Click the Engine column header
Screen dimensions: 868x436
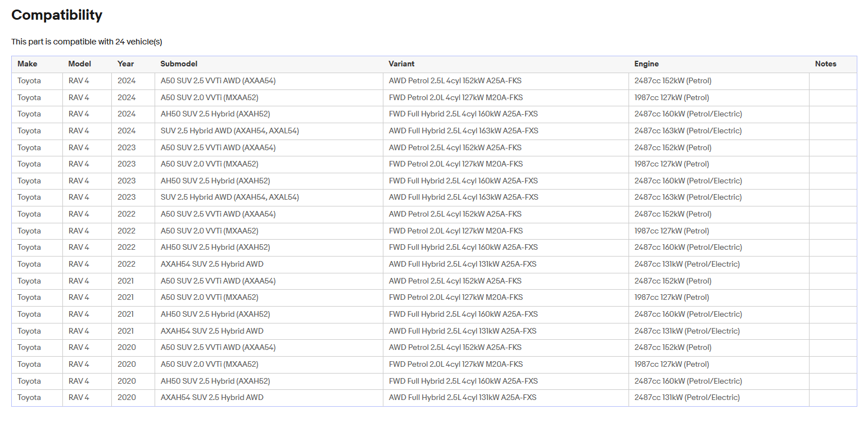719,64
